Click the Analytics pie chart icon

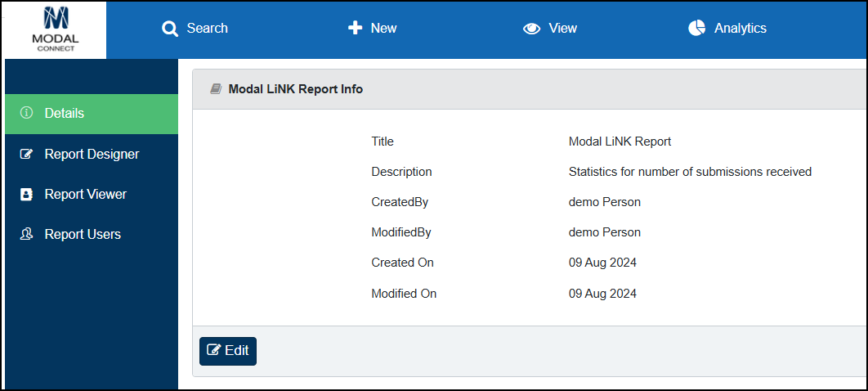(x=697, y=29)
